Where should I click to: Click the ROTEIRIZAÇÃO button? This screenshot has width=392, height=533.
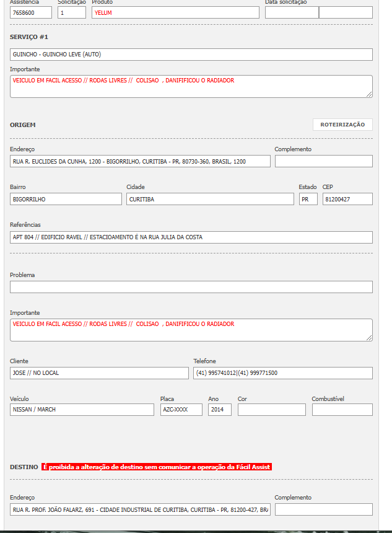click(x=342, y=125)
